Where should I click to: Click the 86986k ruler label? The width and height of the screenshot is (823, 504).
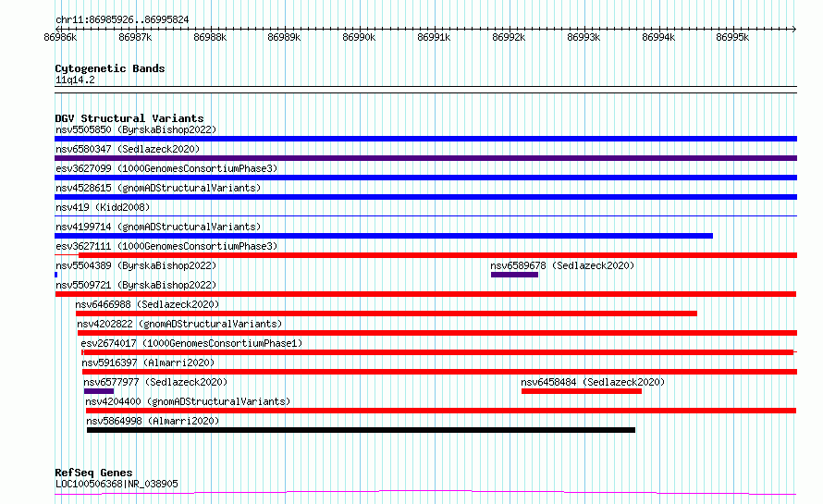pos(60,37)
